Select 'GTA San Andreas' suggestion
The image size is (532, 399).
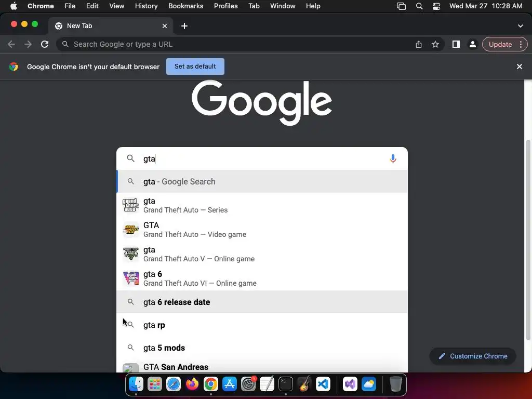(262, 367)
